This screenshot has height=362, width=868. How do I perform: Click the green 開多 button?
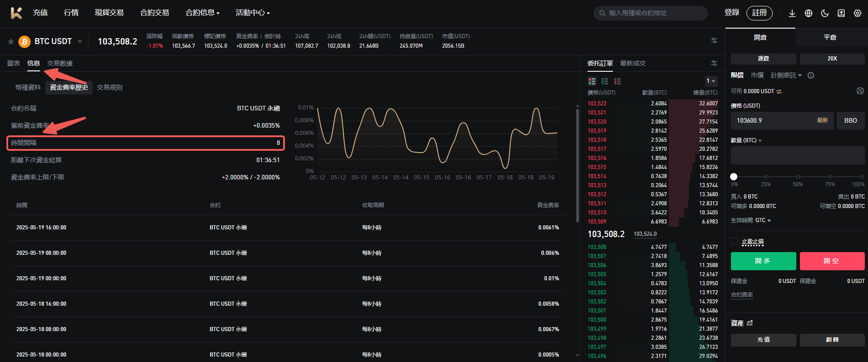pyautogui.click(x=763, y=261)
